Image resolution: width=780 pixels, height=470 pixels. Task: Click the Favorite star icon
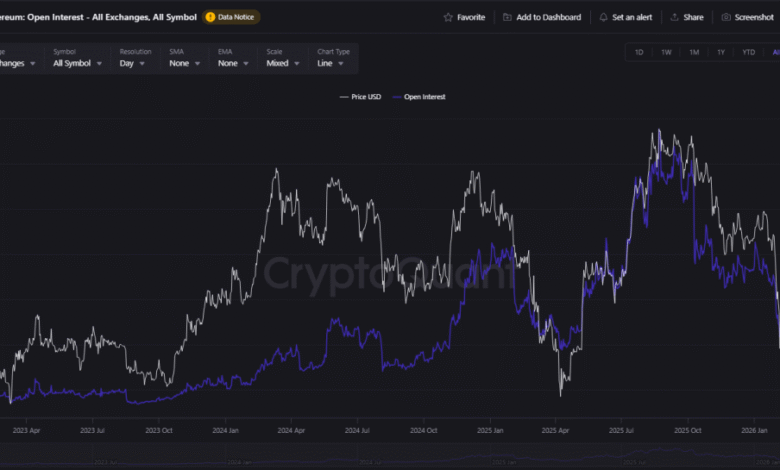tap(449, 17)
